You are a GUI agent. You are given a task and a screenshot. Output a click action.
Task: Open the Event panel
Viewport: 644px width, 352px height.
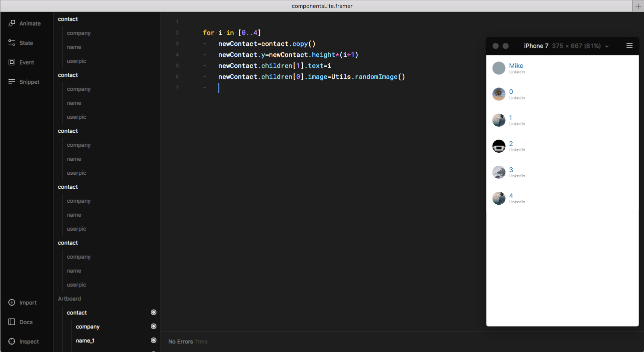tap(21, 62)
